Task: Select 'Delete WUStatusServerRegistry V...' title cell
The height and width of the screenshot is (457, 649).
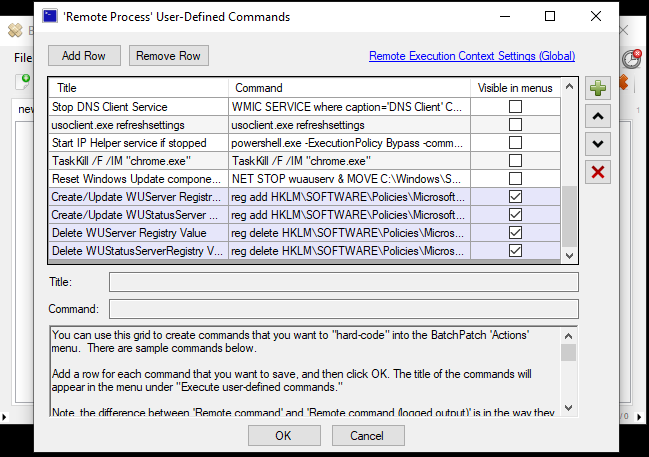Action: [138, 251]
